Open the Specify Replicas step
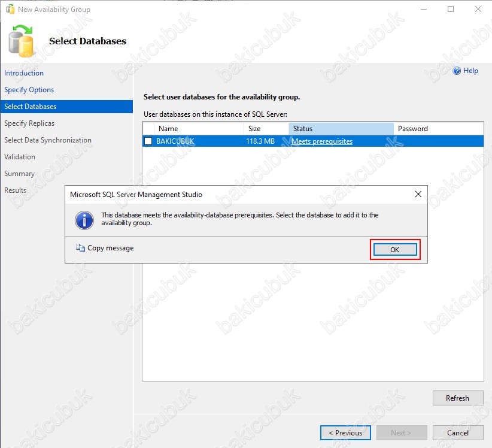The width and height of the screenshot is (492, 448). 29,123
